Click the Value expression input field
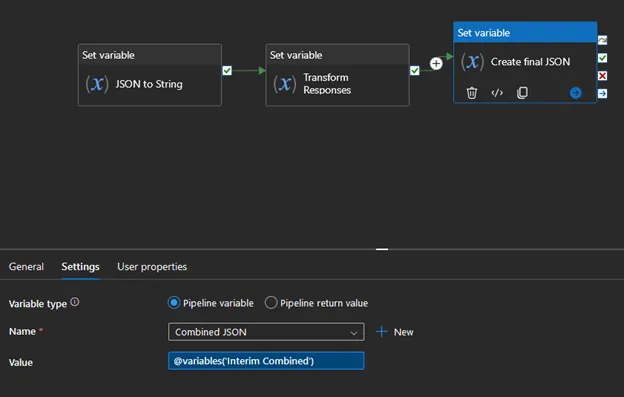This screenshot has height=397, width=624. [266, 361]
